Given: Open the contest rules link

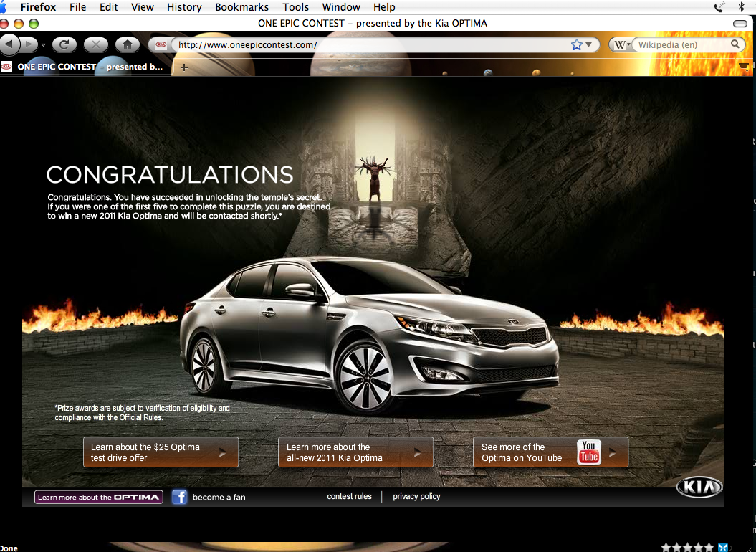Looking at the screenshot, I should point(349,496).
